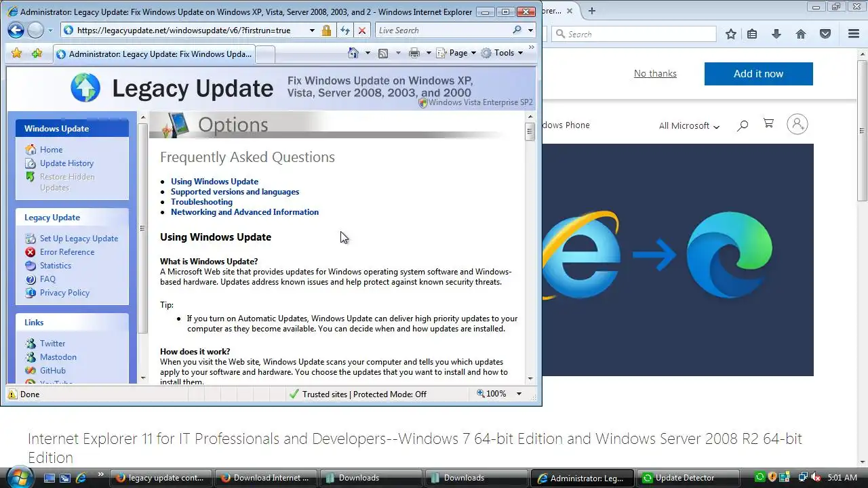This screenshot has width=868, height=488.
Task: Click the Microsoft site search magnifier
Action: coord(743,125)
